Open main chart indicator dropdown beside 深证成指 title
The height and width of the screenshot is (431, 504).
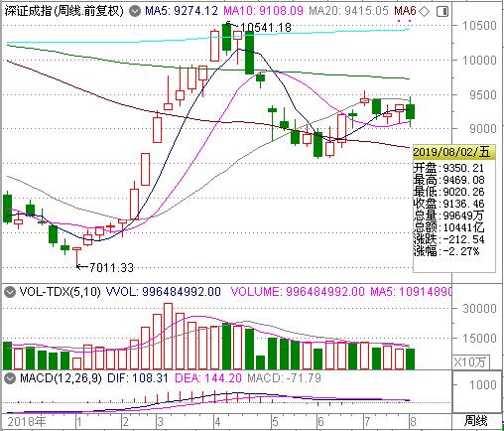tap(135, 12)
